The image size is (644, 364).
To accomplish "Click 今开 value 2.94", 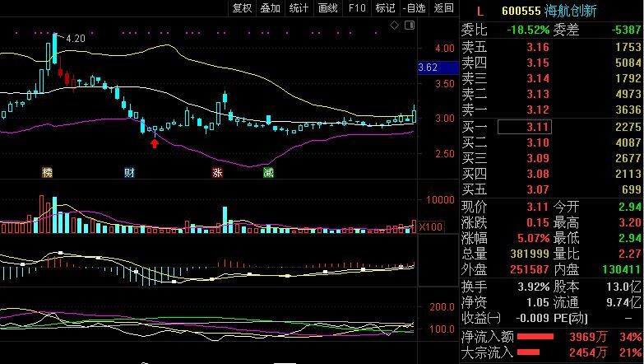I will coord(630,207).
